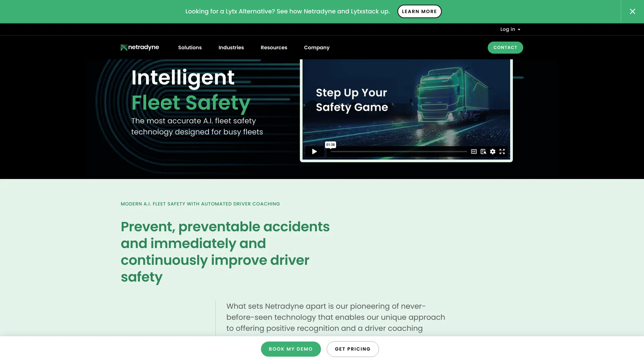Dismiss the top announcement banner
The width and height of the screenshot is (644, 362).
pyautogui.click(x=632, y=11)
